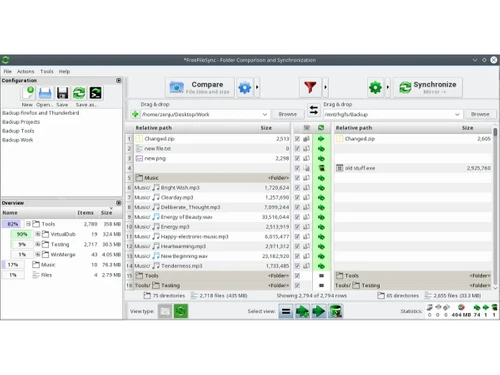Uncheck the new file.txt row checkbox
Image resolution: width=500 pixels, height=375 pixels.
coord(297,148)
